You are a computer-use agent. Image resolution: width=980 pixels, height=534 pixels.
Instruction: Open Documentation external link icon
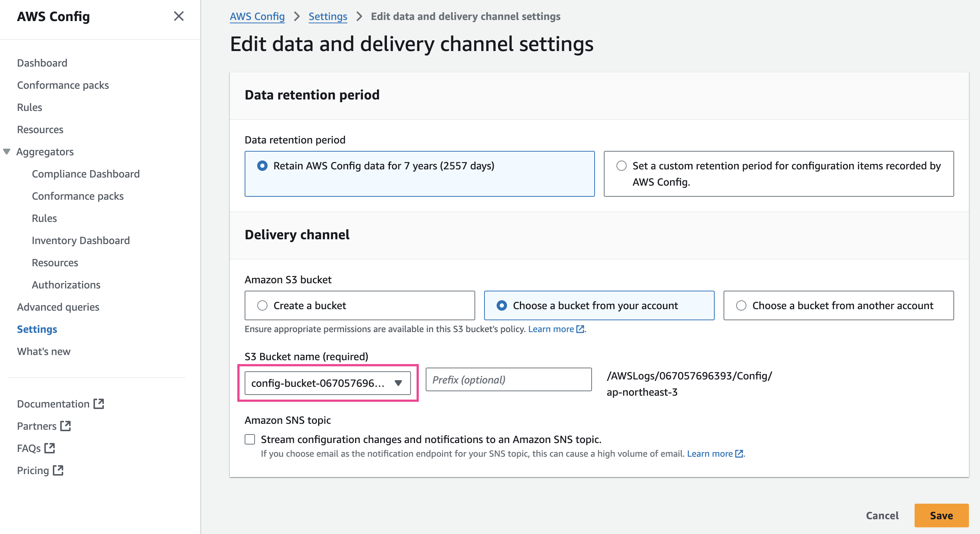99,403
